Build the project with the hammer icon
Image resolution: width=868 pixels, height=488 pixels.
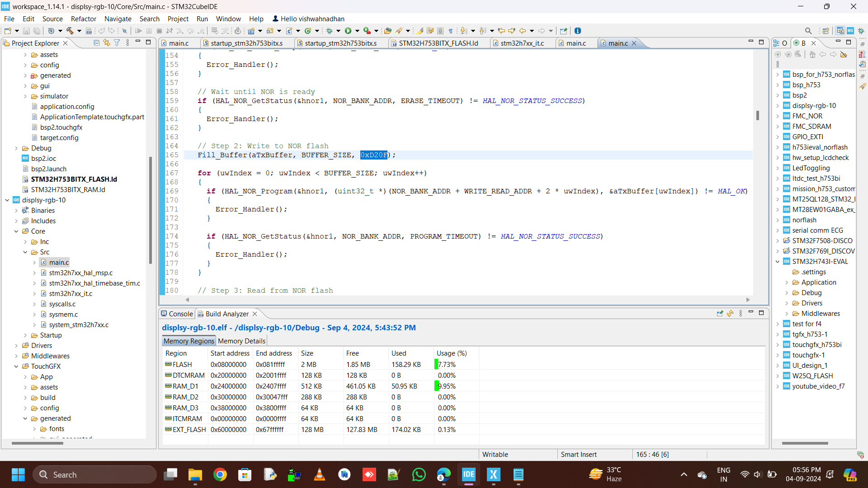[69, 31]
